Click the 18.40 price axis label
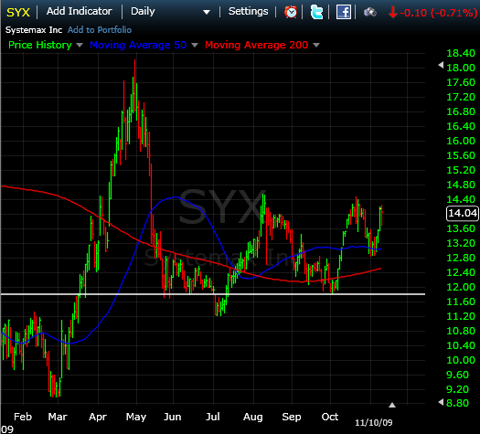The height and width of the screenshot is (434, 480). (x=461, y=53)
